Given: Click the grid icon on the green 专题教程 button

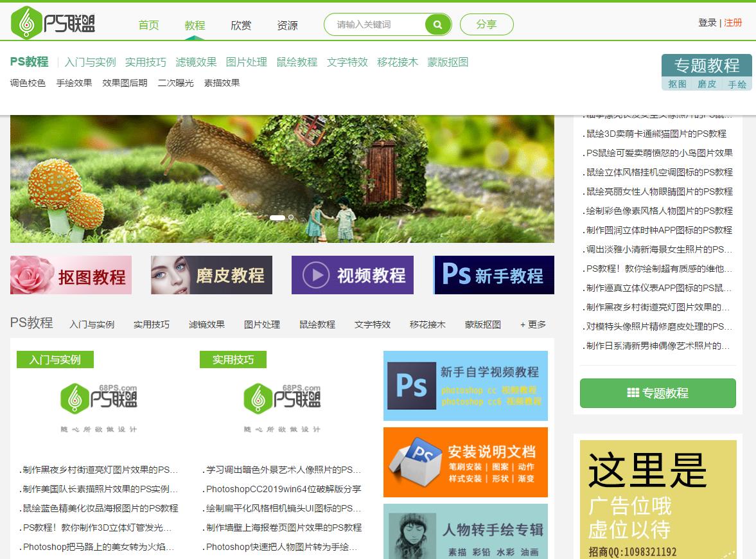Looking at the screenshot, I should point(632,393).
